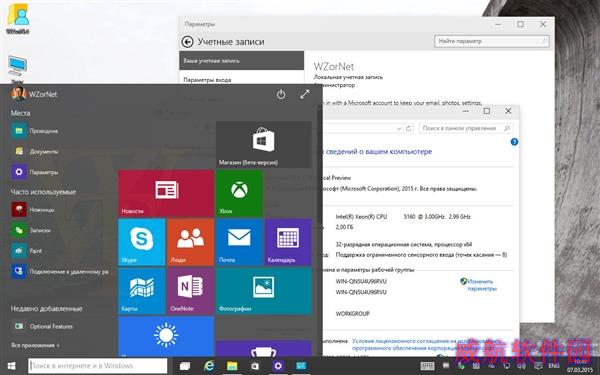Launch Paint from frequently used list
Screen dimensions: 600x375
[28, 251]
